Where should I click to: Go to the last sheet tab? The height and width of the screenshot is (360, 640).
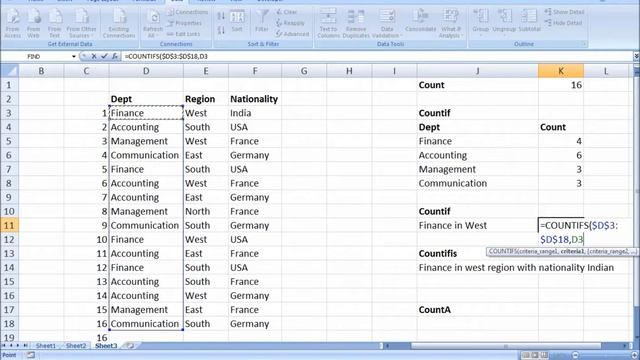tap(25, 346)
